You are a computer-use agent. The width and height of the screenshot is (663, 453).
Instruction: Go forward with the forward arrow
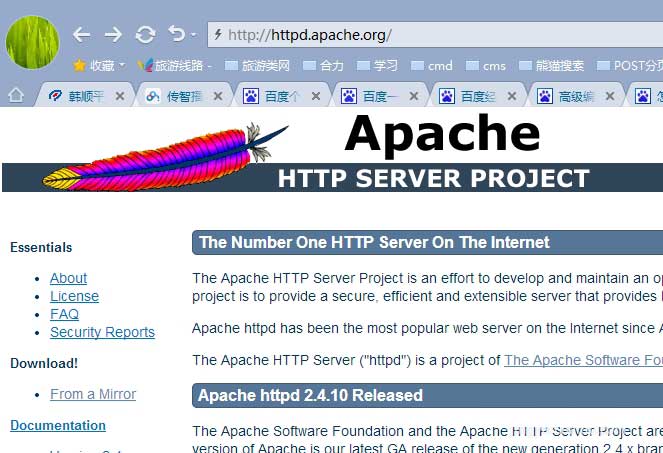coord(113,35)
